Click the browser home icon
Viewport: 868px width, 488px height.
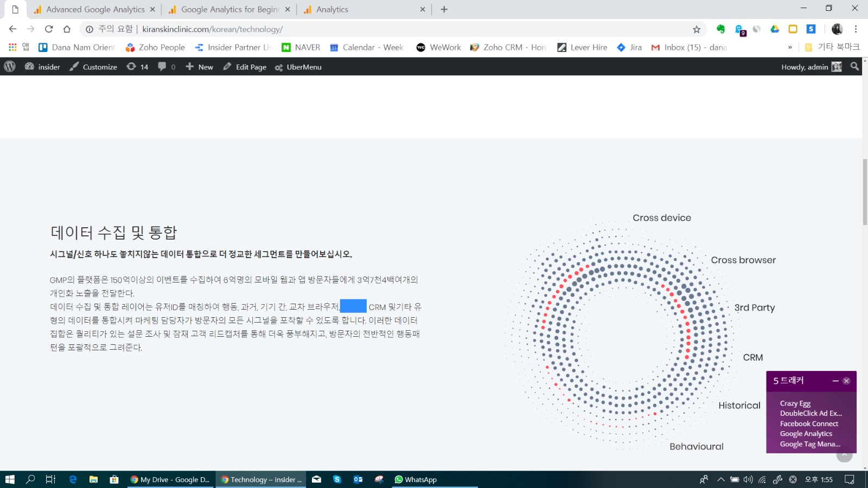click(x=67, y=29)
